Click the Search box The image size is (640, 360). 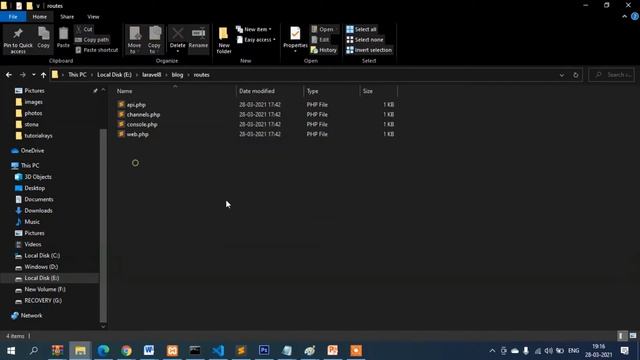tap(611, 75)
